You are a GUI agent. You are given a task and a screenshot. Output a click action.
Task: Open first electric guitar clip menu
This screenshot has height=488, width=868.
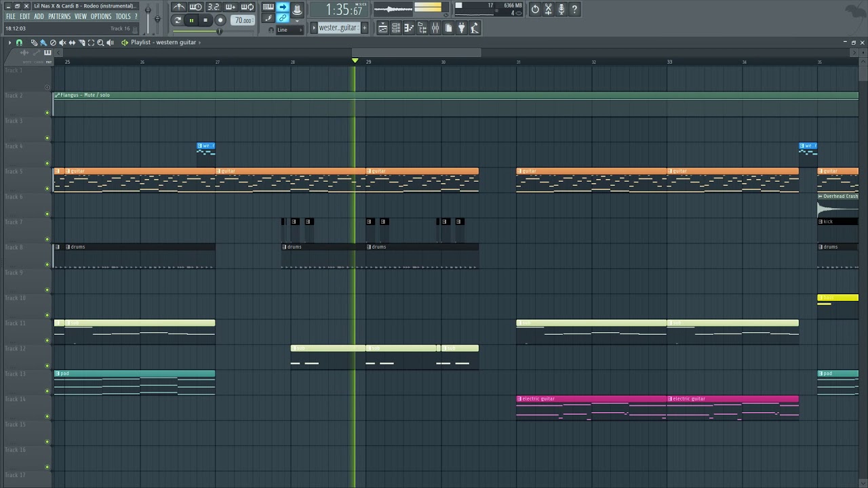coord(520,399)
